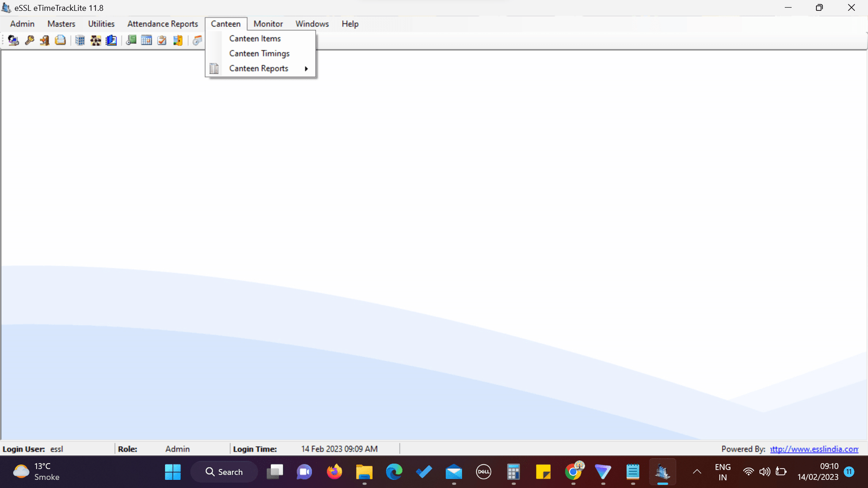
Task: Choose Canteen Timings menu entry
Action: 259,53
